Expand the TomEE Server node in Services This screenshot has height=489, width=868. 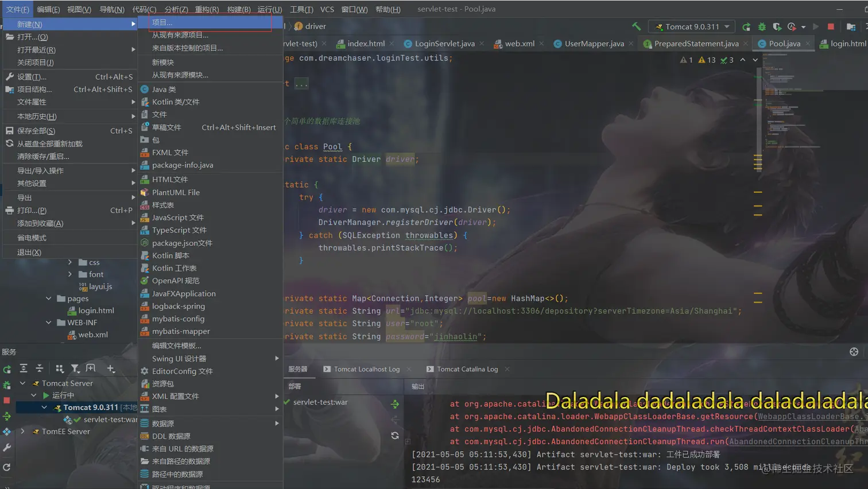(23, 431)
